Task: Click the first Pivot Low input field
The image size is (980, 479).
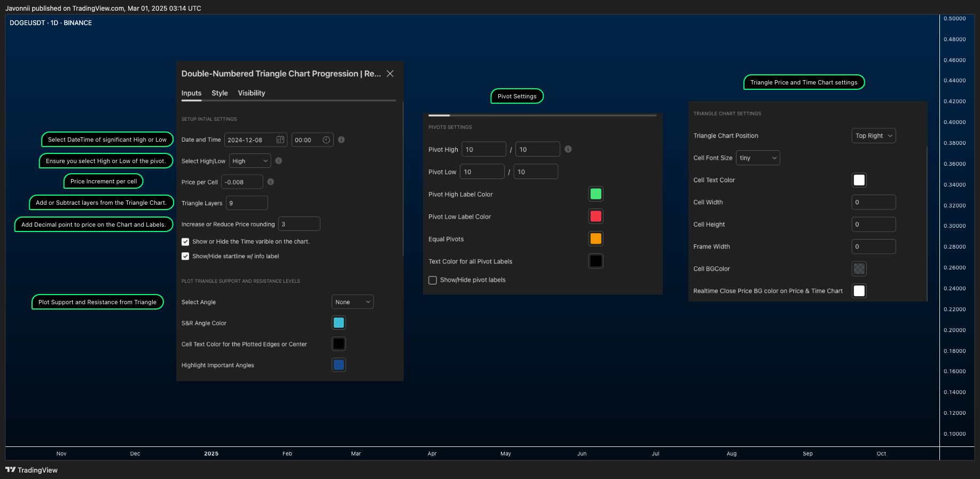Action: pyautogui.click(x=482, y=172)
